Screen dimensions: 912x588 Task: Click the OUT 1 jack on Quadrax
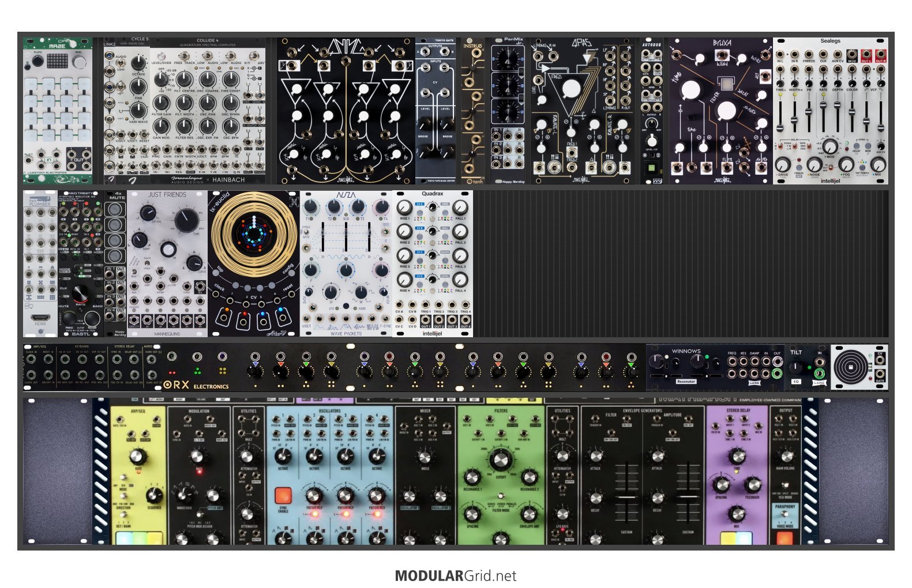coord(426,319)
